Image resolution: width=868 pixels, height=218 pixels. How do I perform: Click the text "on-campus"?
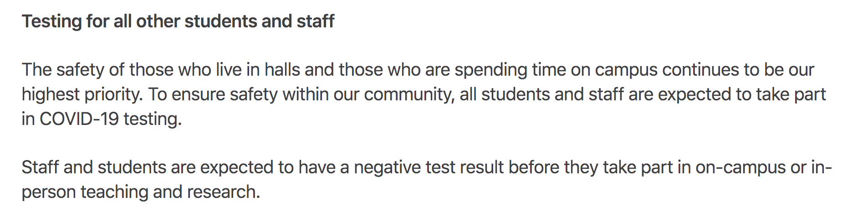click(x=740, y=167)
